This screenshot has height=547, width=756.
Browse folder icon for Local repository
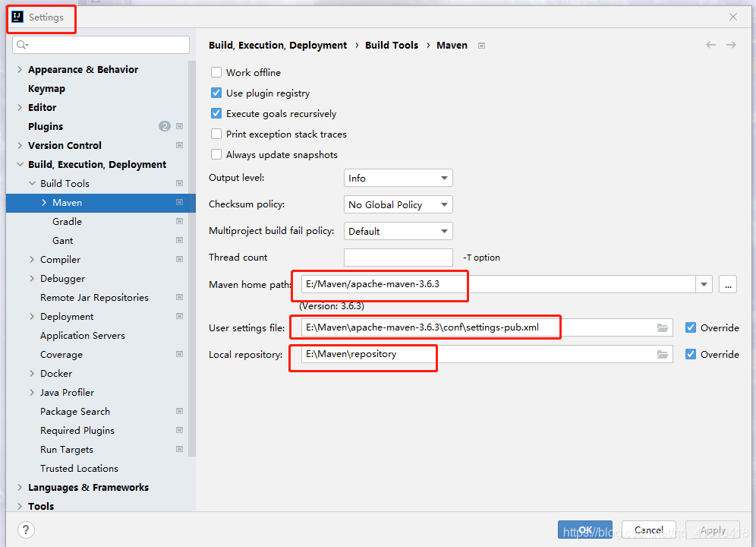tap(663, 354)
